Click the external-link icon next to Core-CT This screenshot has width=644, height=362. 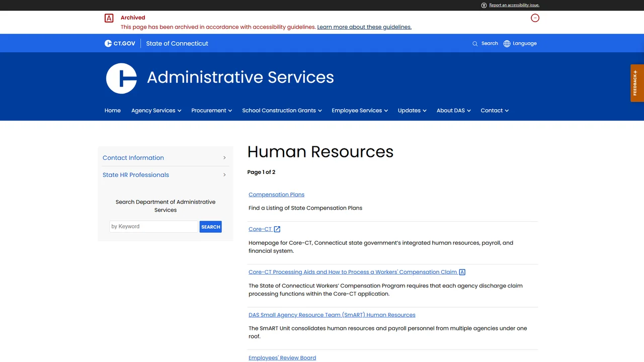pyautogui.click(x=277, y=229)
